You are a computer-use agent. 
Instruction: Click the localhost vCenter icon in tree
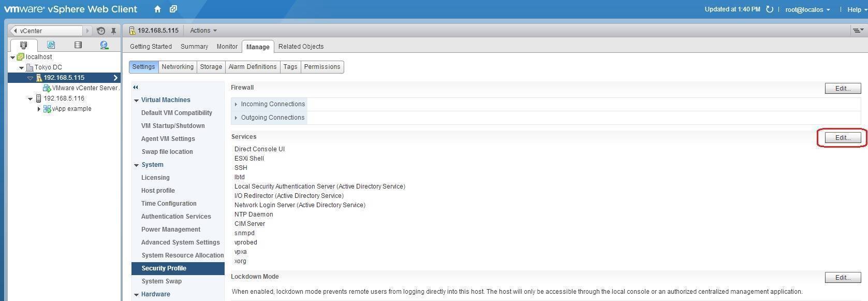click(x=21, y=57)
